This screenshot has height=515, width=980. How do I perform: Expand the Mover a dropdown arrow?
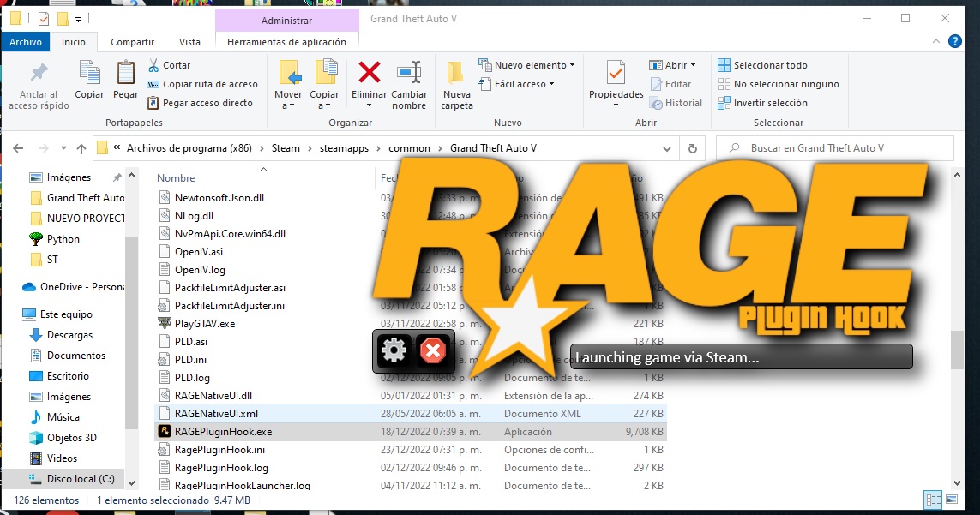[x=289, y=106]
